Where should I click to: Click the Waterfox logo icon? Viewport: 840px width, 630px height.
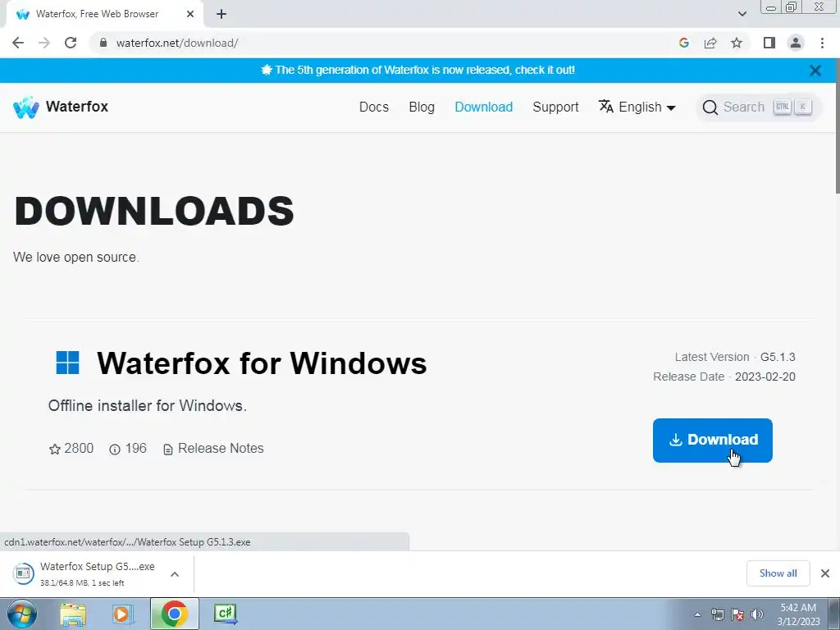point(25,107)
